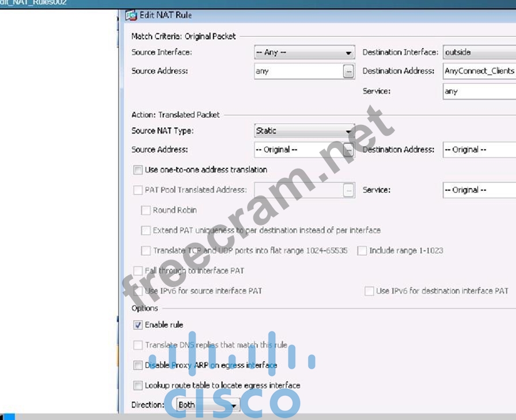
Task: Expand translated Source Address Original dropdown
Action: coord(298,150)
